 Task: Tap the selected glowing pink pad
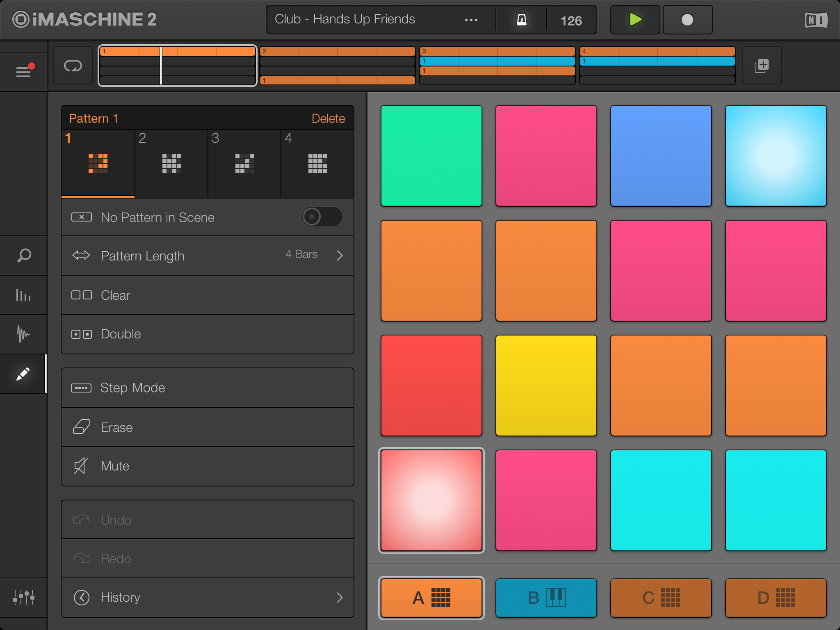click(431, 500)
